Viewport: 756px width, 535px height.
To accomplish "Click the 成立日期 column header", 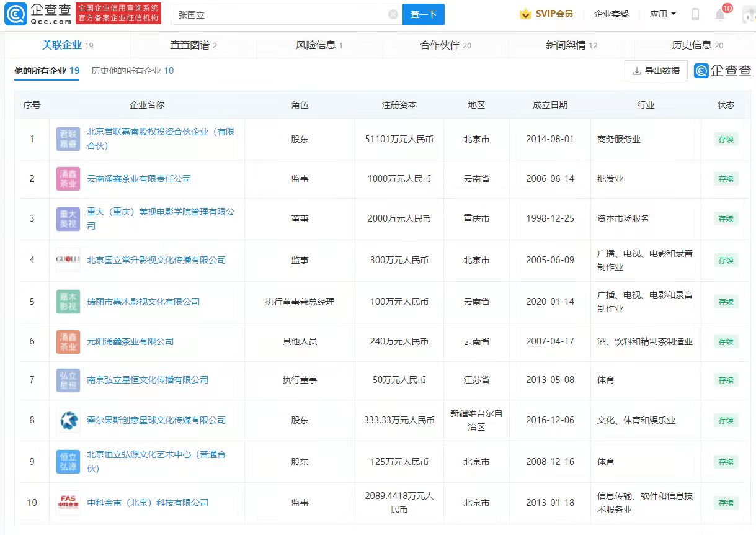I will point(550,105).
